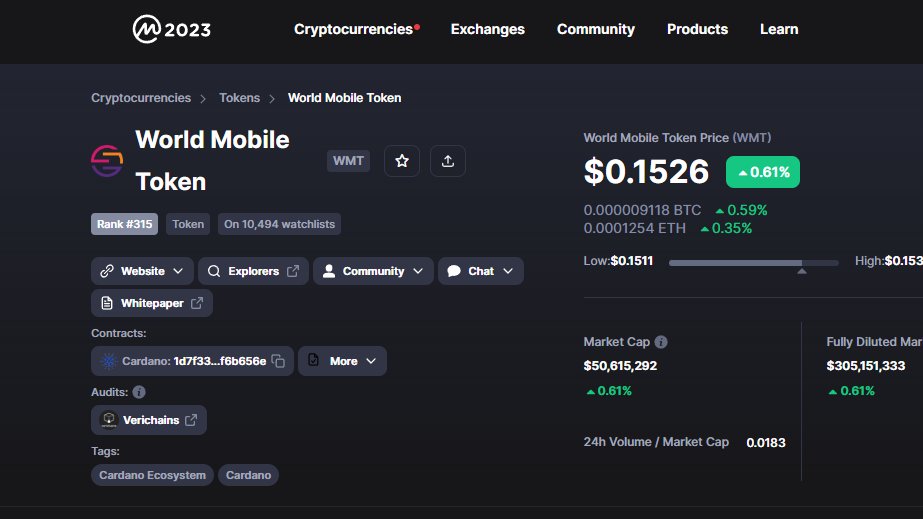Click the Verichains external link arrow

pyautogui.click(x=191, y=420)
